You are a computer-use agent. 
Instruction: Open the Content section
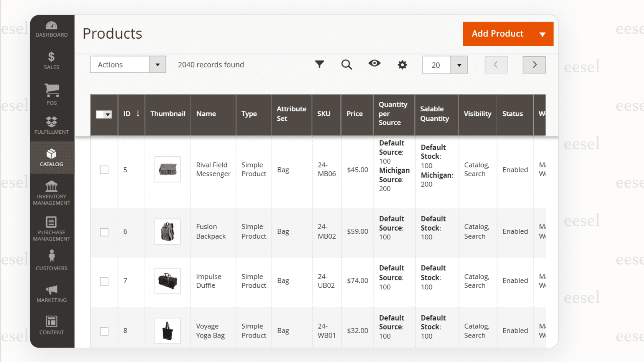52,325
